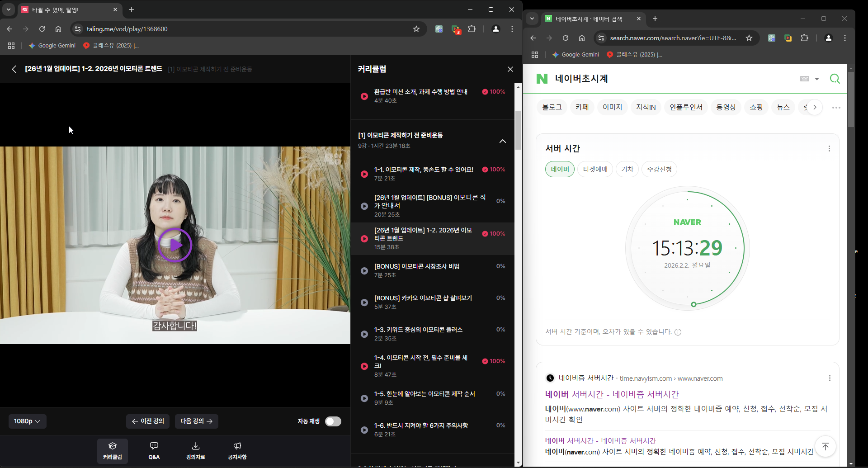Switch to the 블로그 search tab

(x=552, y=107)
